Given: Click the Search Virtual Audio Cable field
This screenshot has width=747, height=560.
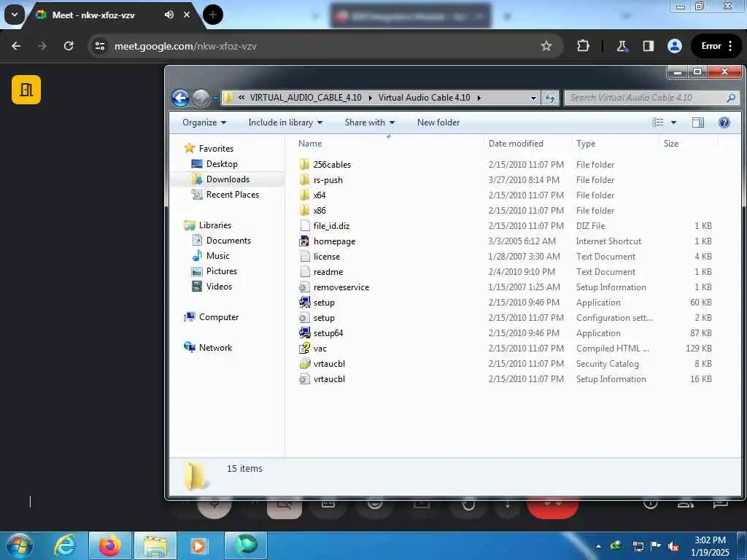Looking at the screenshot, I should point(651,98).
